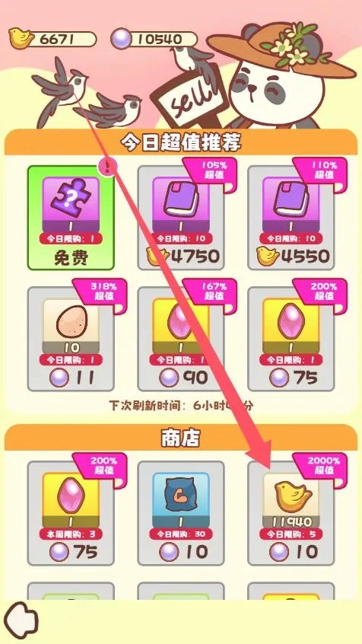
Task: Tap the 今日超值推荐 section header
Action: coord(181,142)
